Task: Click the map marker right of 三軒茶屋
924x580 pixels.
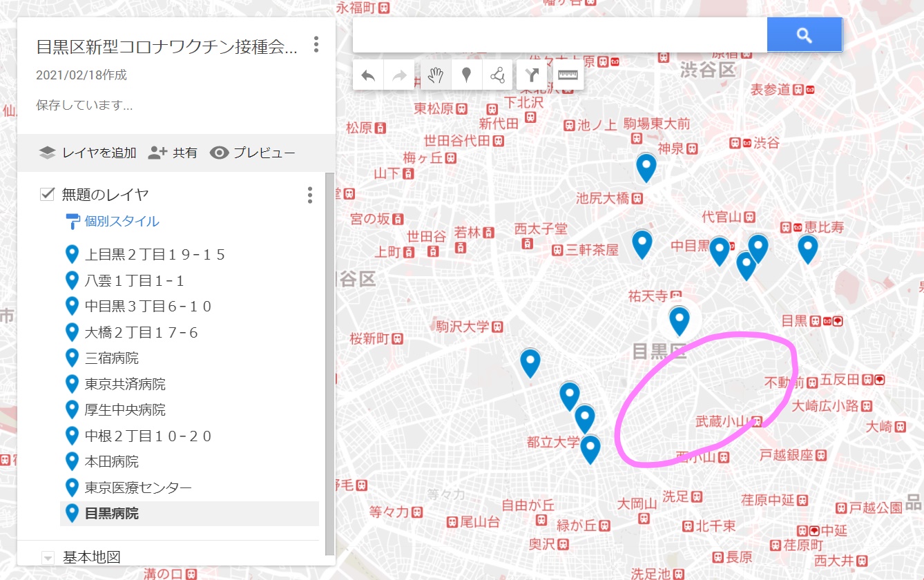Action: [642, 244]
